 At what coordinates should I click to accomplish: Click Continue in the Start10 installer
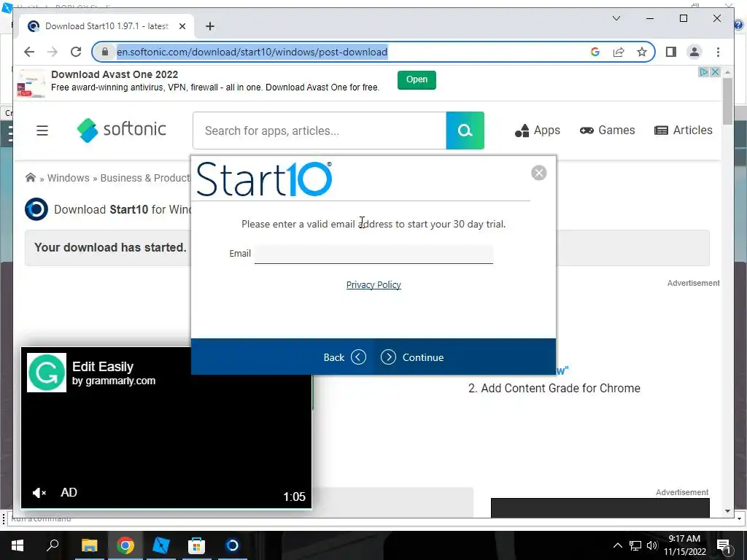click(x=412, y=357)
